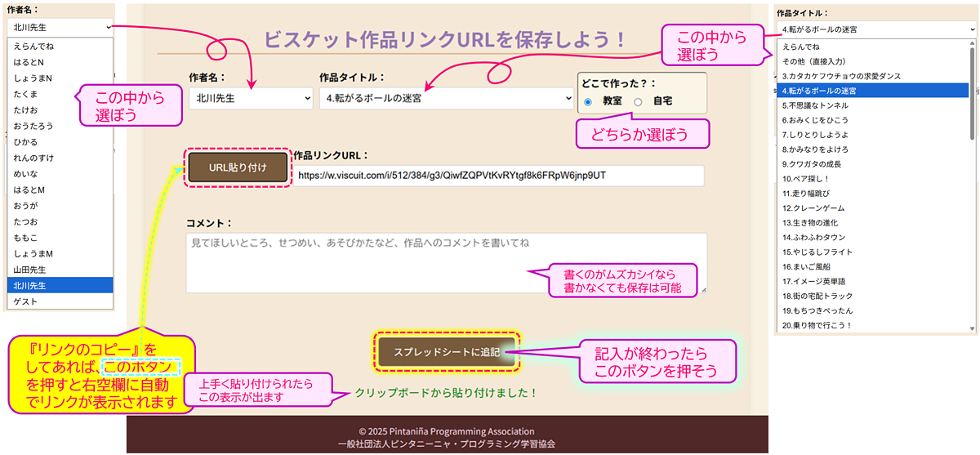The height and width of the screenshot is (455, 980).
Task: Select the 教室 radio button
Action: (x=588, y=102)
